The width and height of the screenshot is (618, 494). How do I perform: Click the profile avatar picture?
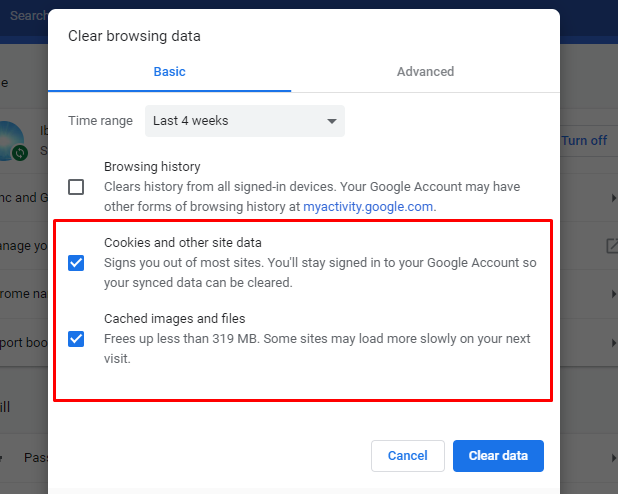12,138
